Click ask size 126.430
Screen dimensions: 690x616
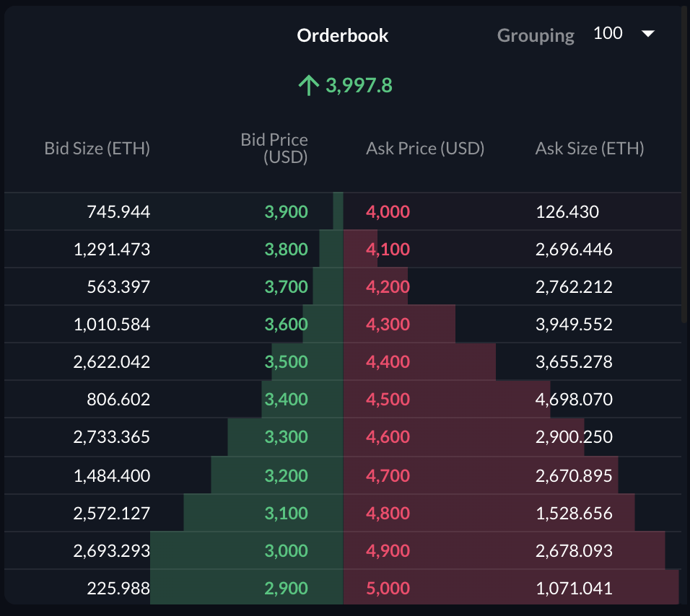[567, 212]
